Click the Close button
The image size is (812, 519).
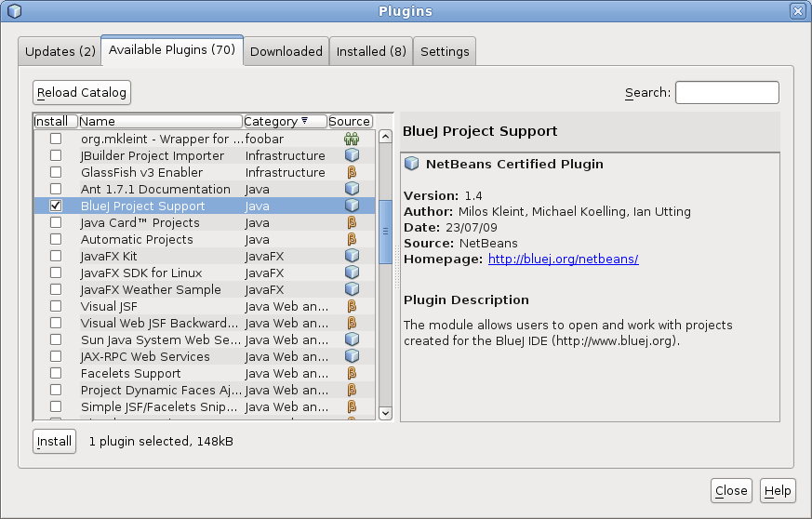pos(731,490)
